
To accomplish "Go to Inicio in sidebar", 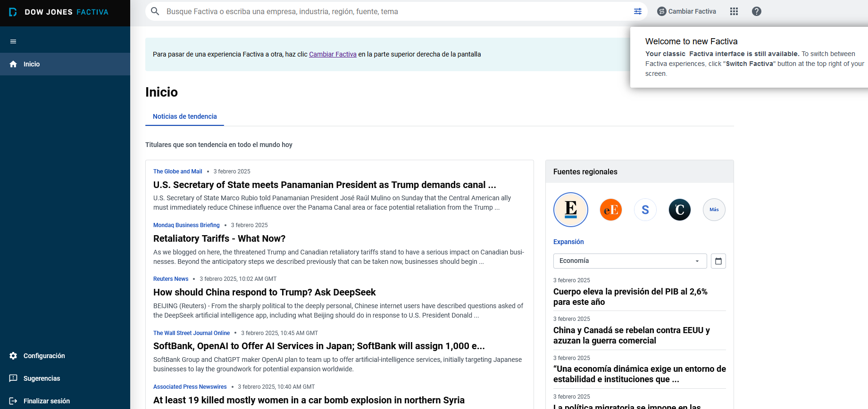I will (65, 64).
